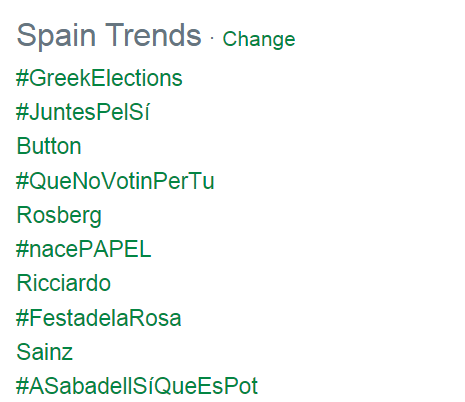The height and width of the screenshot is (402, 465).
Task: Click the Rosberg trending topic
Action: click(x=59, y=216)
